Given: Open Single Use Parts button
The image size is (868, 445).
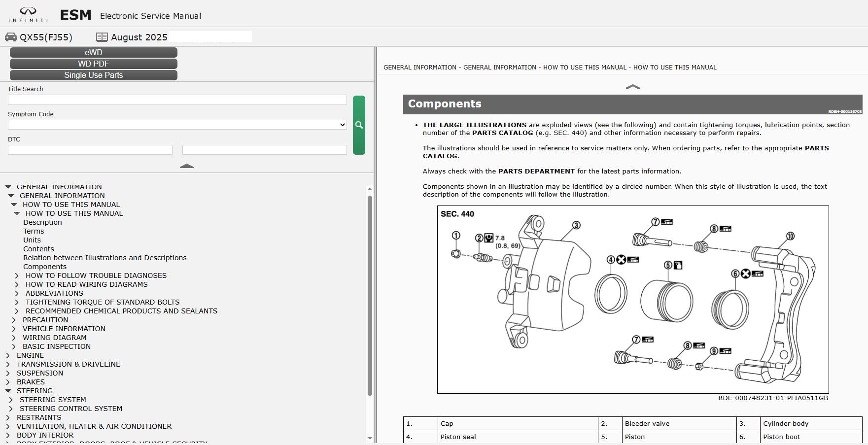Looking at the screenshot, I should pyautogui.click(x=94, y=75).
